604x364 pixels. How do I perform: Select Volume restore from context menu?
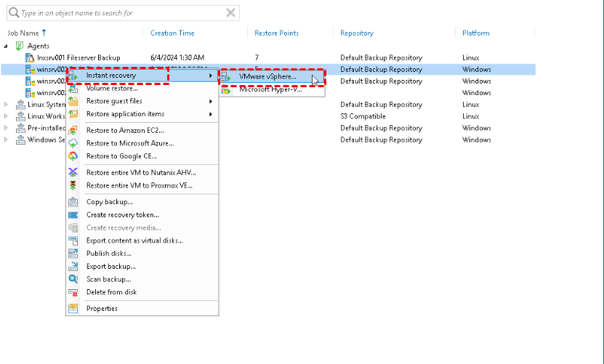pyautogui.click(x=111, y=89)
